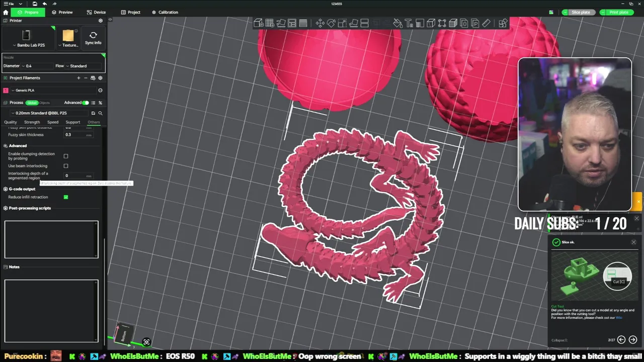
Task: Open the File menu dropdown arrow
Action: click(20, 4)
